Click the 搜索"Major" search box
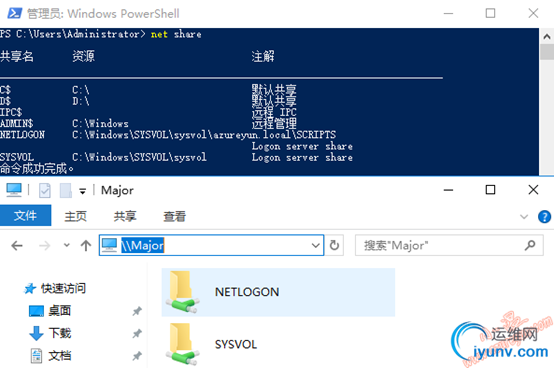Viewport: 554px width, 368px height. click(x=449, y=245)
